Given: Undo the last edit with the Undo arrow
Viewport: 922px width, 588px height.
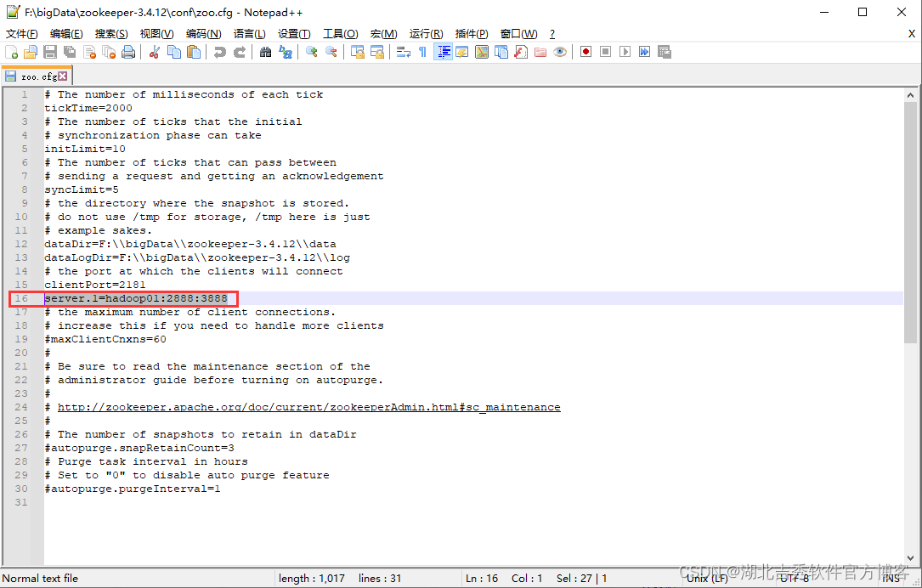Looking at the screenshot, I should pos(220,53).
